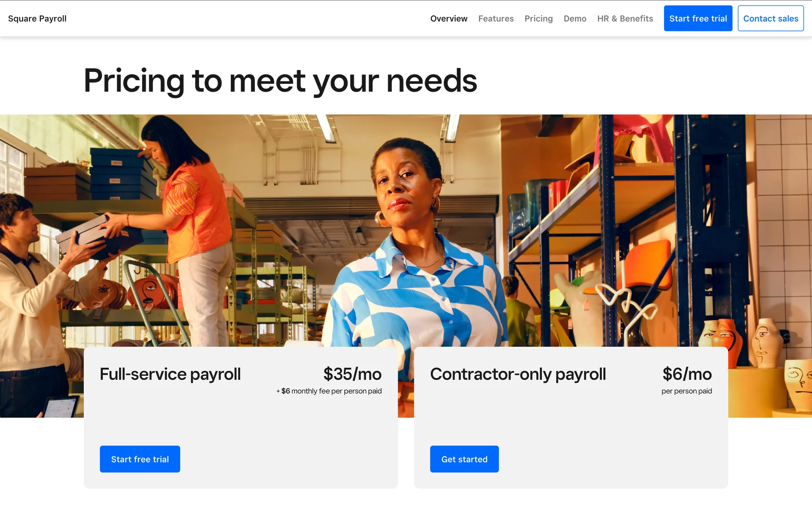
Task: Click the $6/mo price
Action: click(x=687, y=374)
